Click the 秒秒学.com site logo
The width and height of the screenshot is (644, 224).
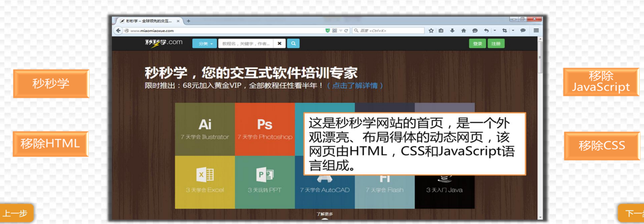(164, 43)
